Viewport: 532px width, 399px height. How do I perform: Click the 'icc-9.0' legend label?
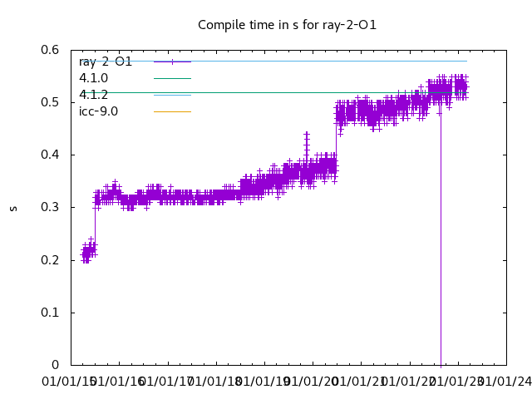pos(98,111)
